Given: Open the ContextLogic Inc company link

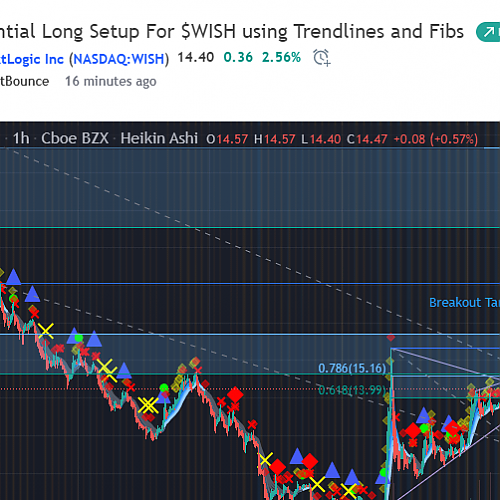Looking at the screenshot, I should [x=32, y=59].
